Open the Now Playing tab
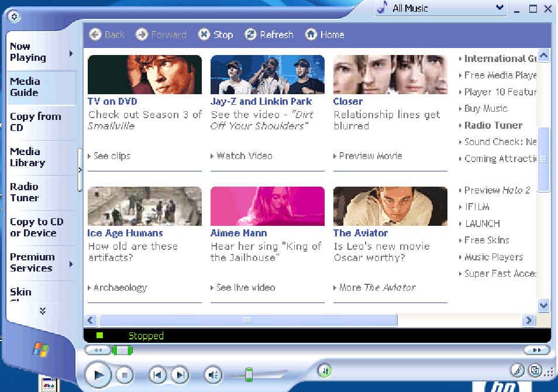This screenshot has height=392, width=558. click(27, 52)
